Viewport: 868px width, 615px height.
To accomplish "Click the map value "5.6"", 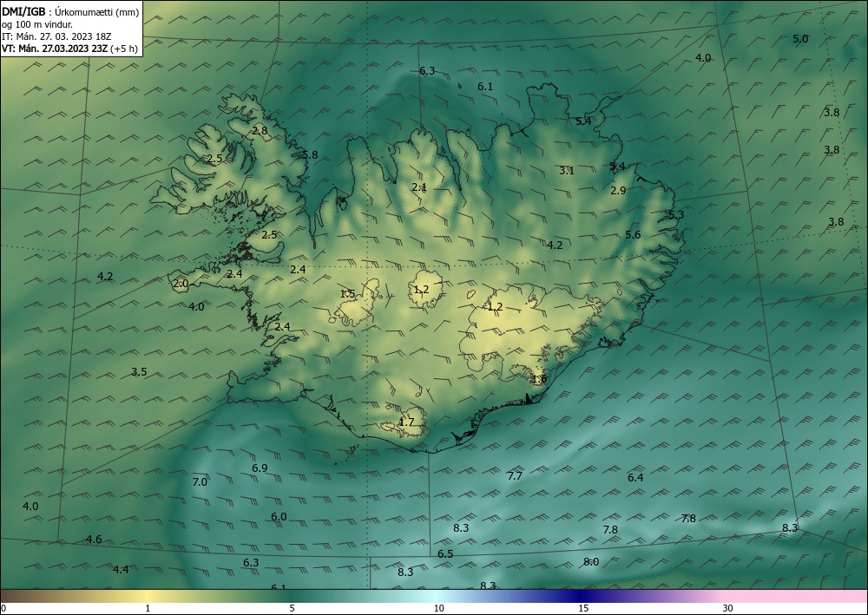I will point(633,235).
